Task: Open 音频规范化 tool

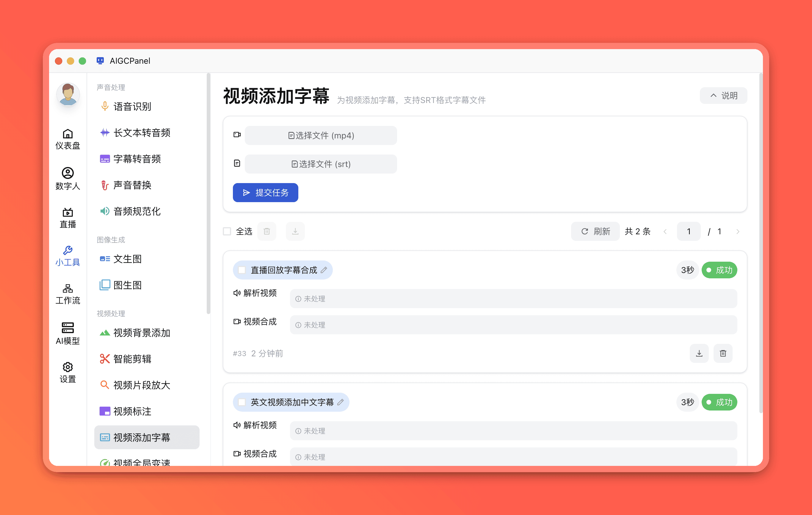Action: tap(147, 211)
